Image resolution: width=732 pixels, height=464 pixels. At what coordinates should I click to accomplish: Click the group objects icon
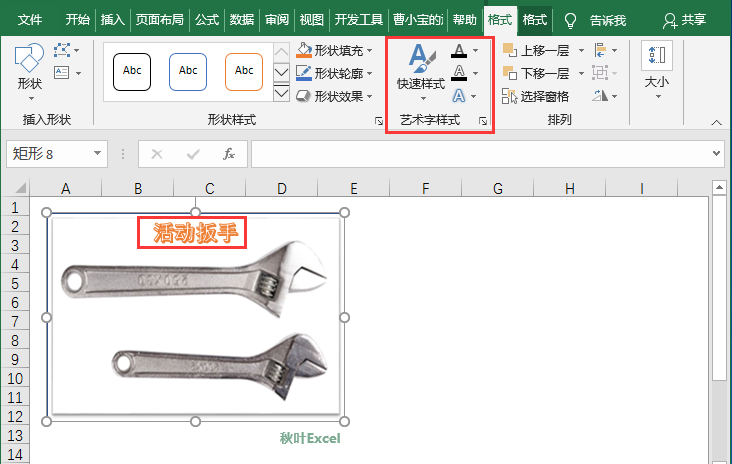(600, 73)
